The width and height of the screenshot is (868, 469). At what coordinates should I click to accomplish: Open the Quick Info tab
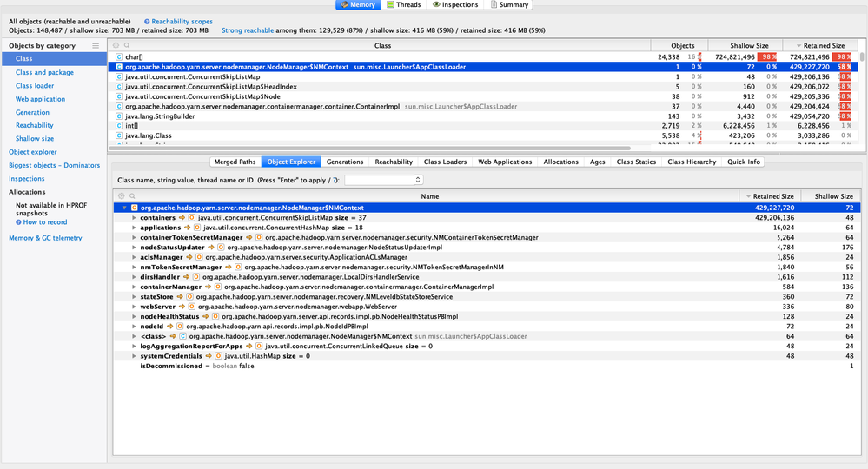[744, 162]
